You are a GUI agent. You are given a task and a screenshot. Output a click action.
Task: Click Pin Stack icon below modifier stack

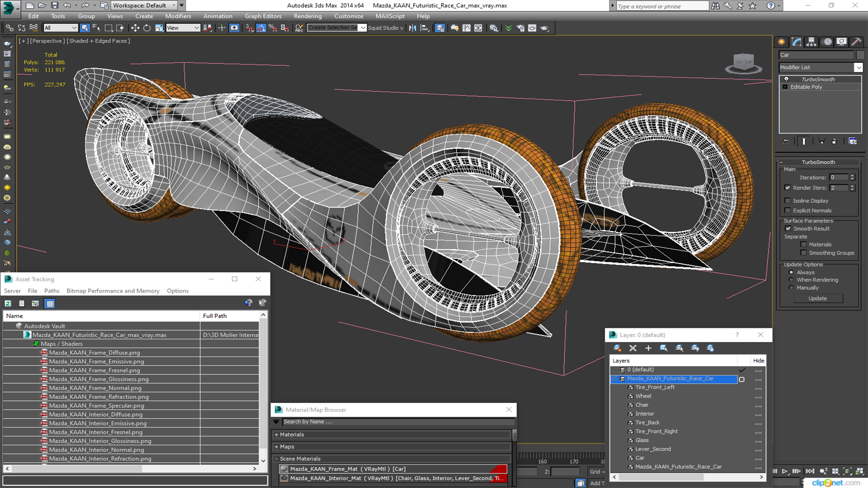[786, 141]
